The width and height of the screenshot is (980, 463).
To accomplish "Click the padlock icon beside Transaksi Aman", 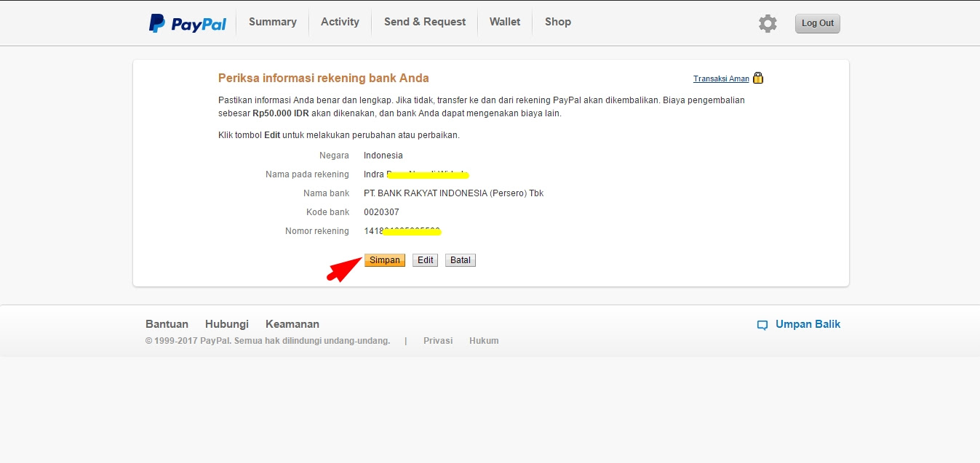I will [x=758, y=78].
